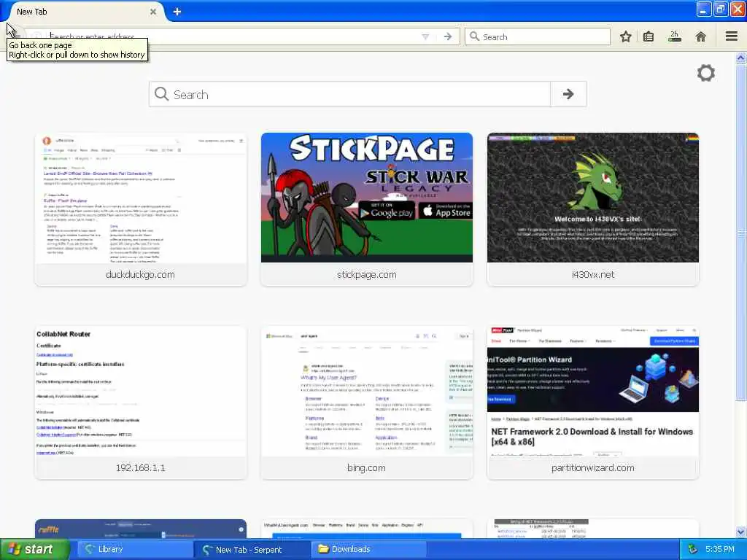The height and width of the screenshot is (560, 747).
Task: Open the bing.com tile
Action: coord(367,402)
